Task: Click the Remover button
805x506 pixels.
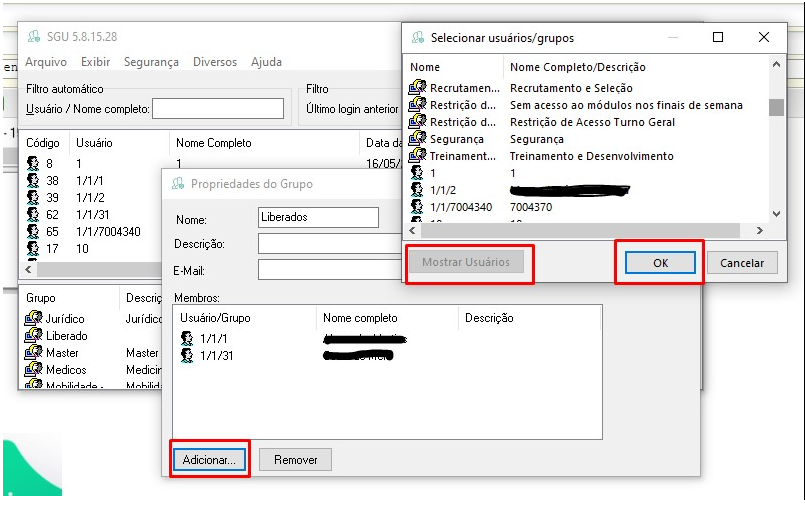Action: [295, 460]
